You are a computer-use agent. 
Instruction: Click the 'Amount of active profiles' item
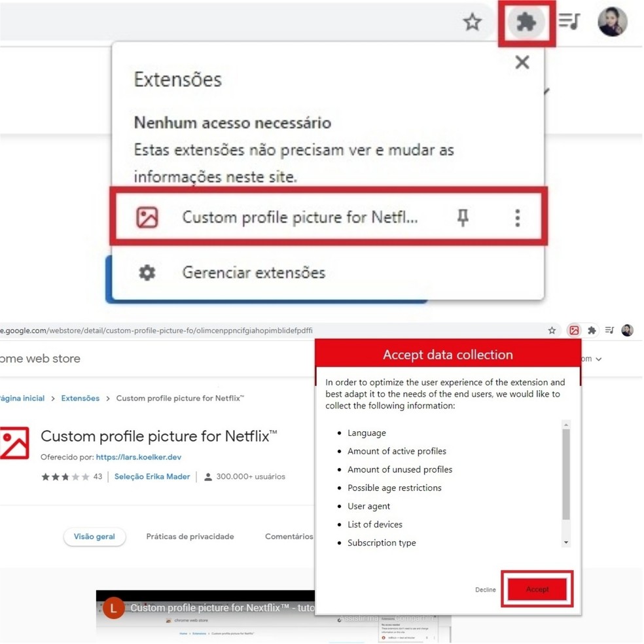(x=397, y=451)
